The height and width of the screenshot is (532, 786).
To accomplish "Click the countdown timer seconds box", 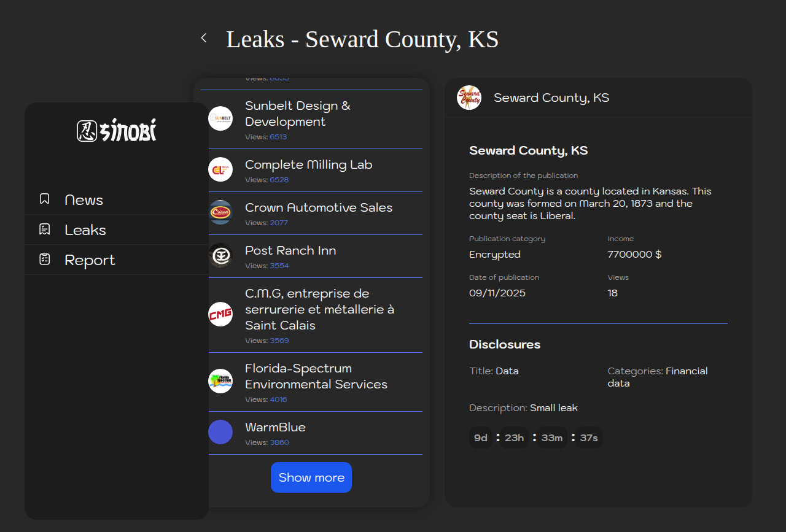I will click(589, 438).
